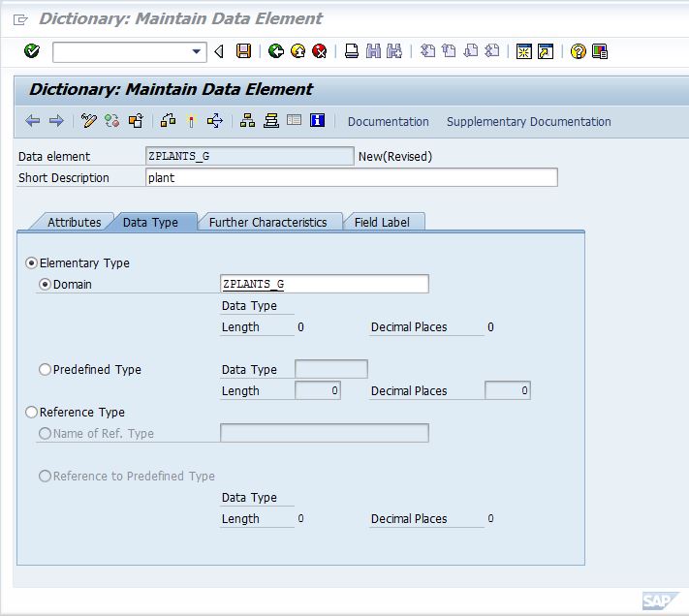Click the Predefined Type Length field
The height and width of the screenshot is (616, 689).
tap(318, 390)
